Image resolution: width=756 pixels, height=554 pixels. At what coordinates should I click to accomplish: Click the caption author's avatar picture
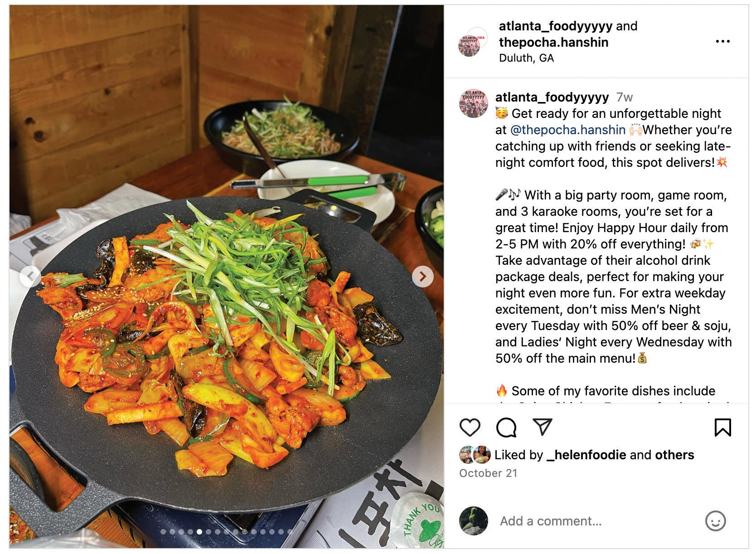tap(474, 103)
